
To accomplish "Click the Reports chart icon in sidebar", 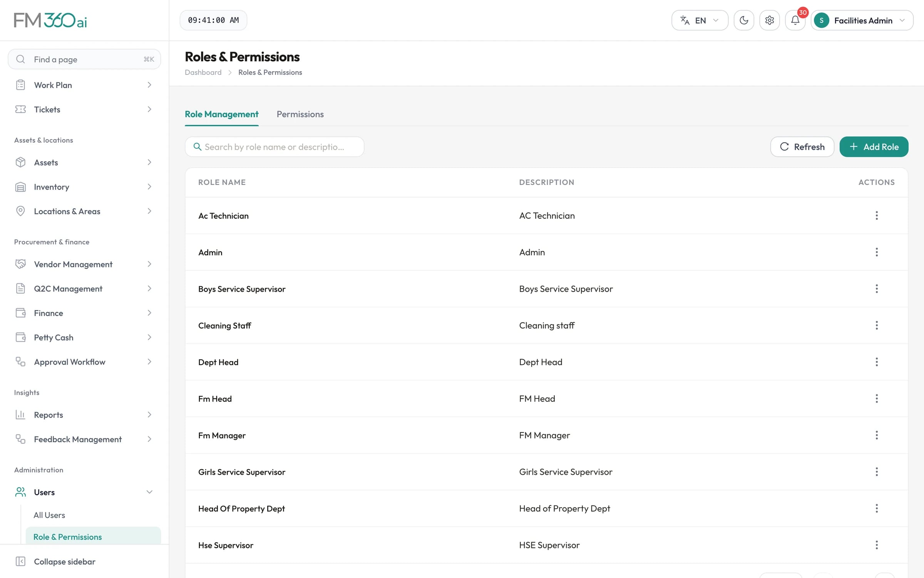I will click(20, 415).
